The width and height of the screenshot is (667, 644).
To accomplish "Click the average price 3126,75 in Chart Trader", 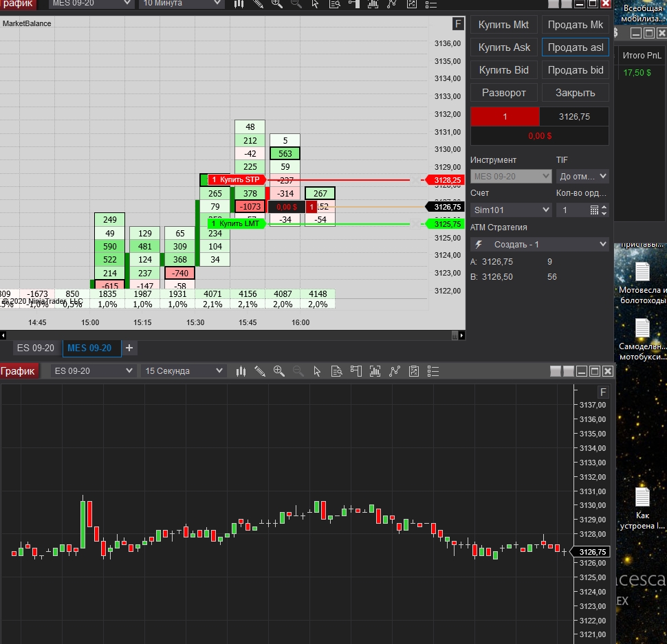I will [574, 116].
